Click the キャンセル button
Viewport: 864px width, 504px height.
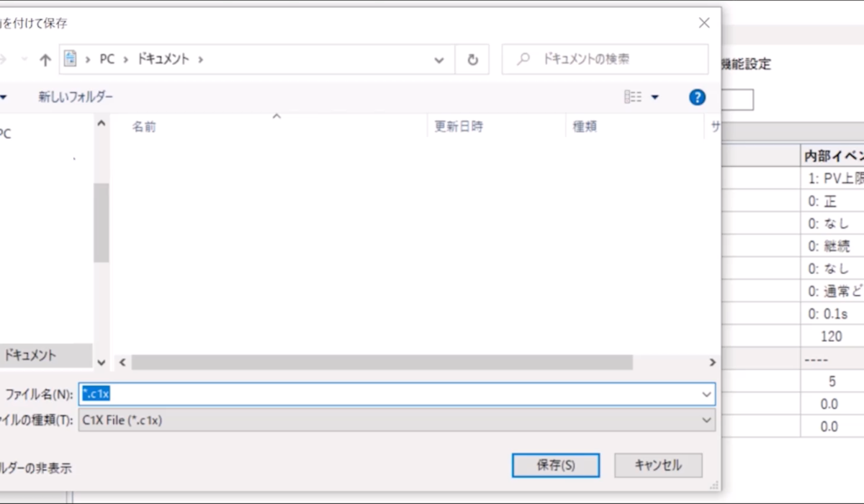[658, 465]
